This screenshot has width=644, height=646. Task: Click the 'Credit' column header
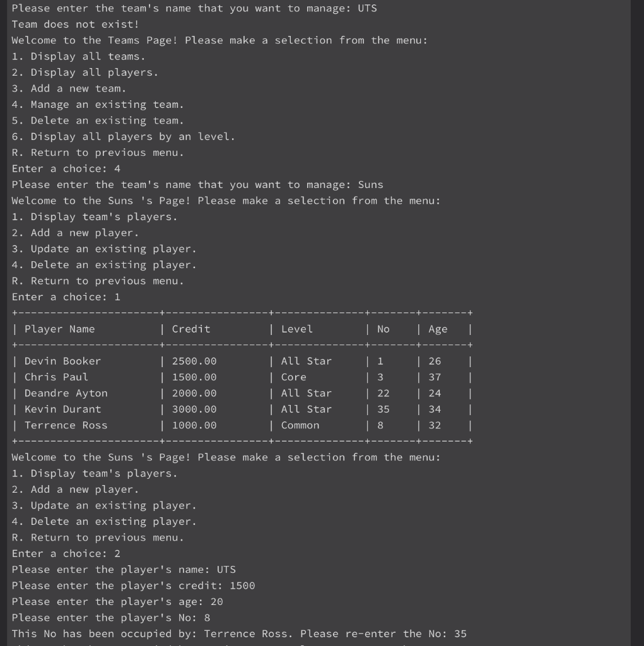coord(191,329)
